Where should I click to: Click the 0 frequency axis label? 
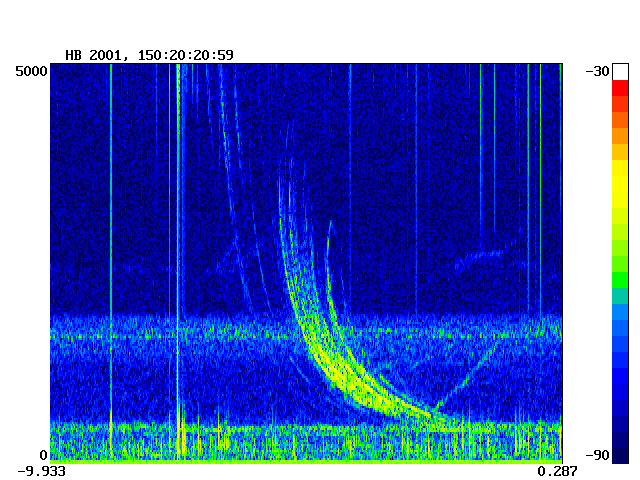click(x=43, y=455)
